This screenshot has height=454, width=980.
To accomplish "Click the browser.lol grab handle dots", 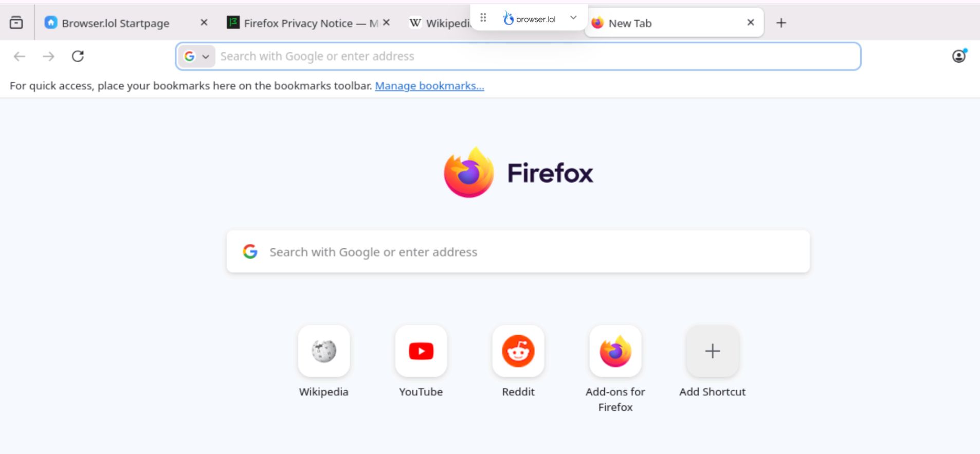I will pos(482,17).
